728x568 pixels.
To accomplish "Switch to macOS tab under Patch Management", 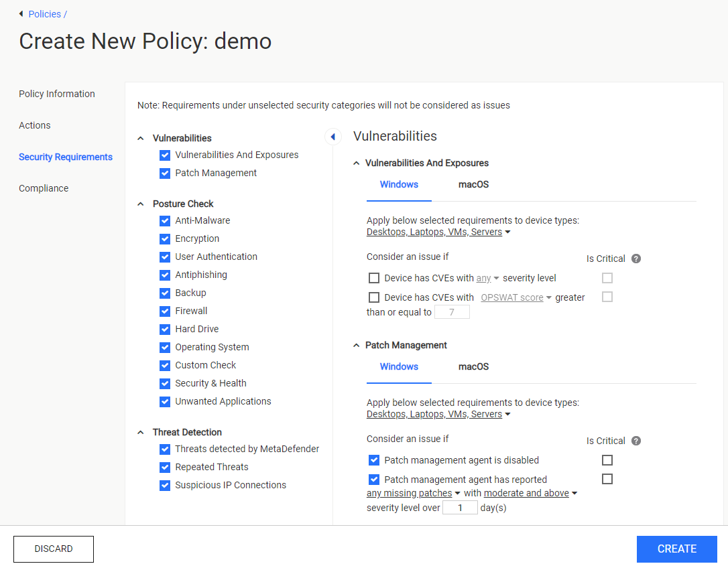I will click(x=473, y=366).
